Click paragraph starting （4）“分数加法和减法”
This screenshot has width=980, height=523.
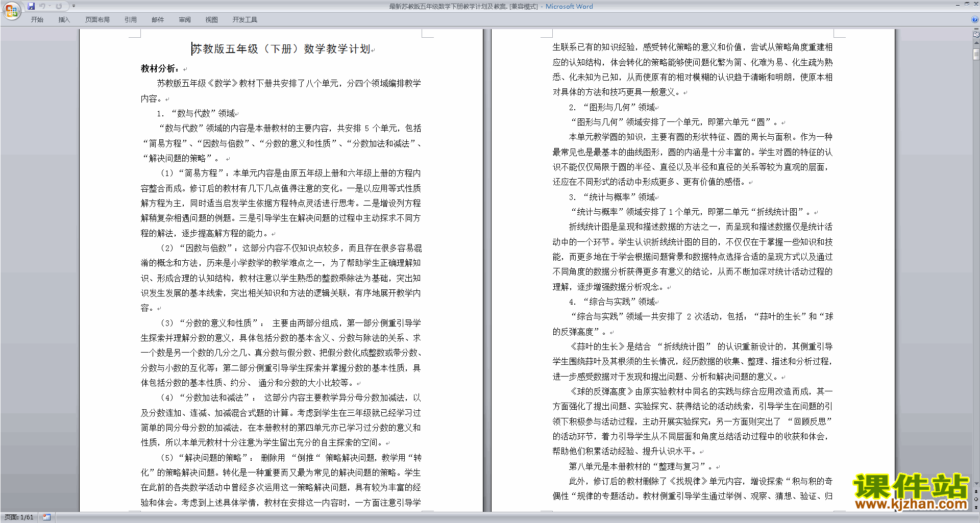coord(281,420)
